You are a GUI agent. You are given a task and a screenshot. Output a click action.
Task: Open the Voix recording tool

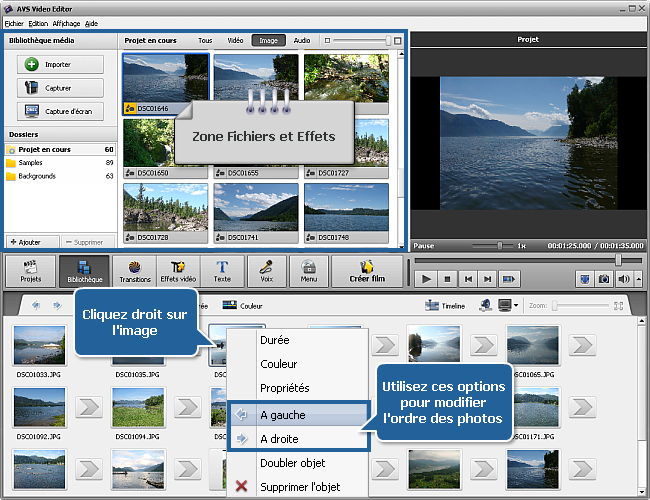[267, 270]
